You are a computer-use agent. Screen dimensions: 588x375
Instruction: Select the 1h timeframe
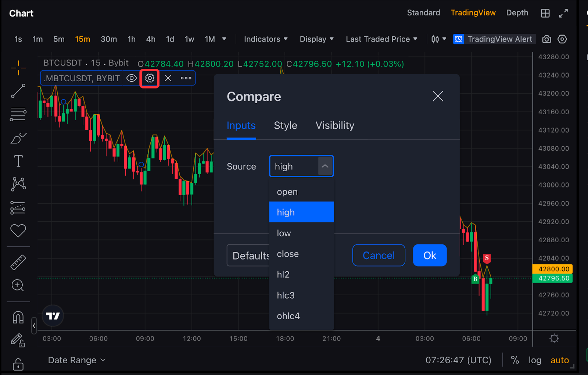click(131, 39)
